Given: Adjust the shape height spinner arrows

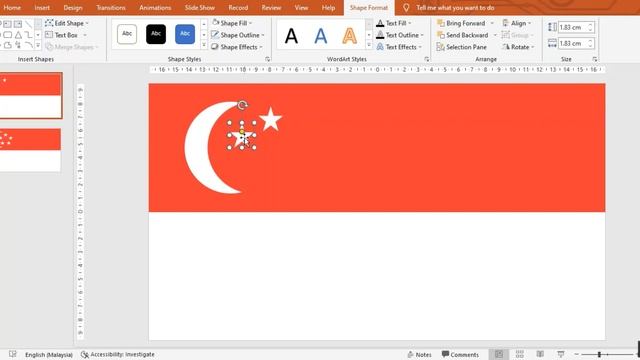Looking at the screenshot, I should [x=590, y=27].
